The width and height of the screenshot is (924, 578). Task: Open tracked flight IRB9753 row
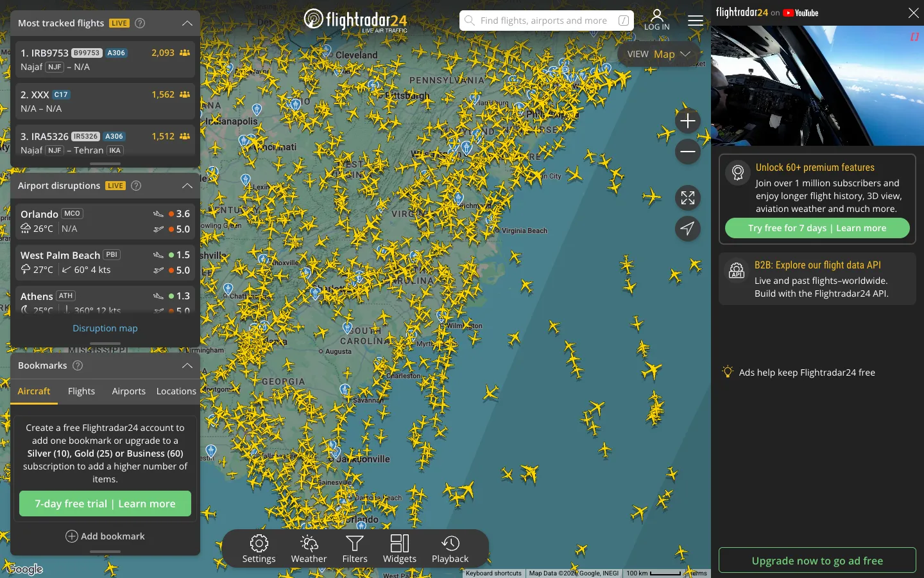(x=105, y=60)
